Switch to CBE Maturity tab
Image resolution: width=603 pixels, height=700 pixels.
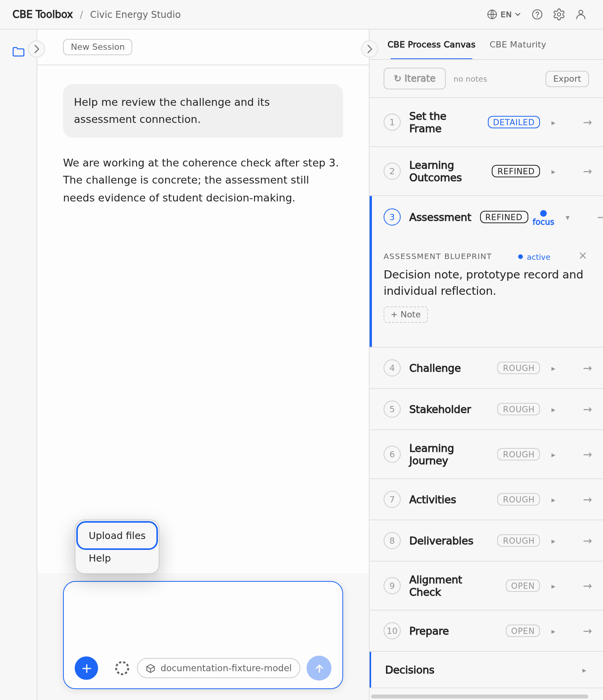517,45
